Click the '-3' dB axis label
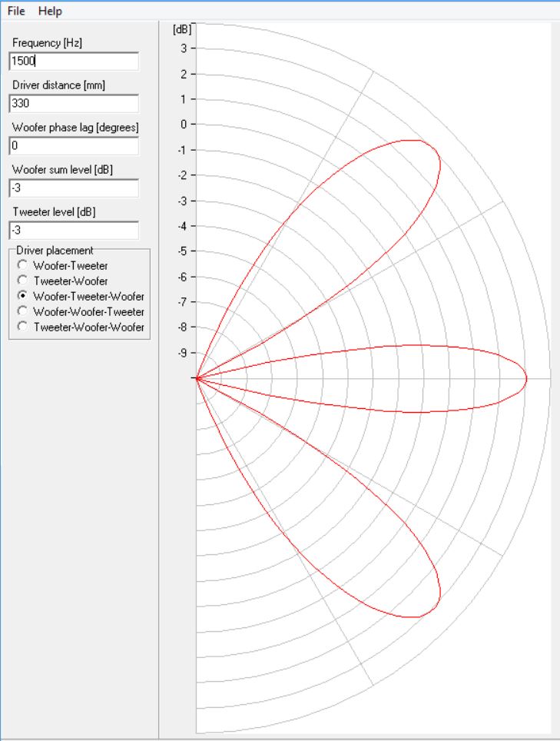 182,201
